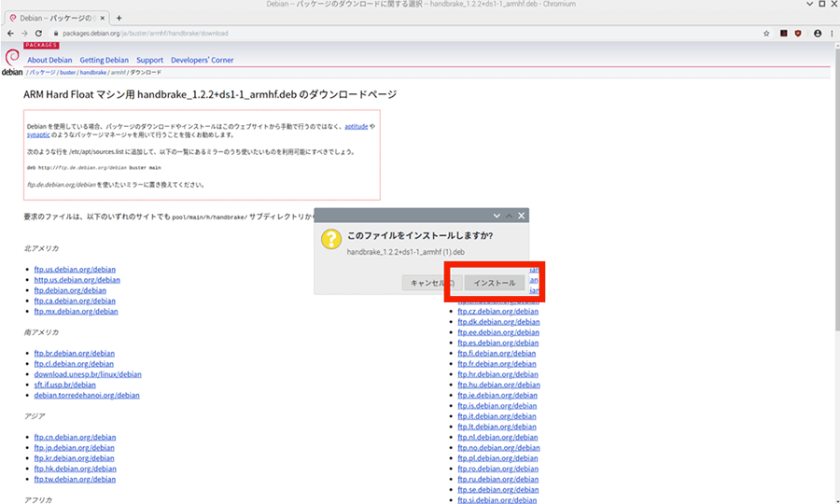Open a new tab with plus button
Viewport: 840px width, 504px height.
click(119, 18)
